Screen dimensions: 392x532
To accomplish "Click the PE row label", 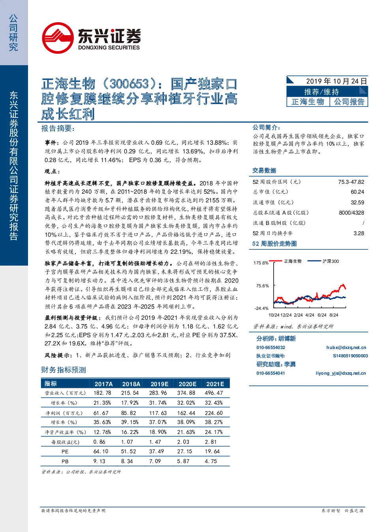I will point(65,451).
